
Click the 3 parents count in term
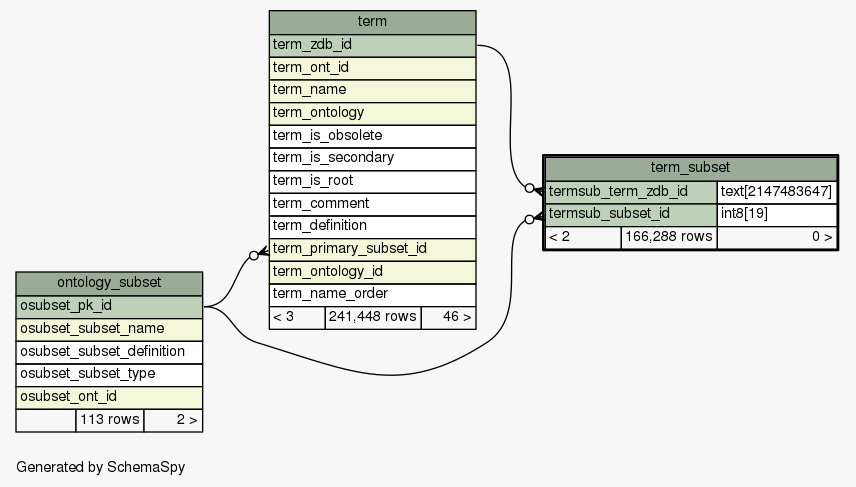tap(297, 318)
